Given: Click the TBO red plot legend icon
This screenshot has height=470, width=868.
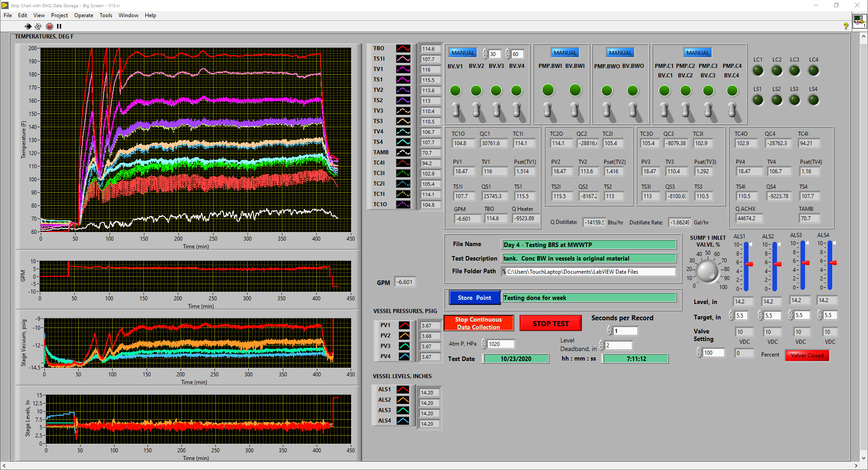Looking at the screenshot, I should (x=403, y=48).
